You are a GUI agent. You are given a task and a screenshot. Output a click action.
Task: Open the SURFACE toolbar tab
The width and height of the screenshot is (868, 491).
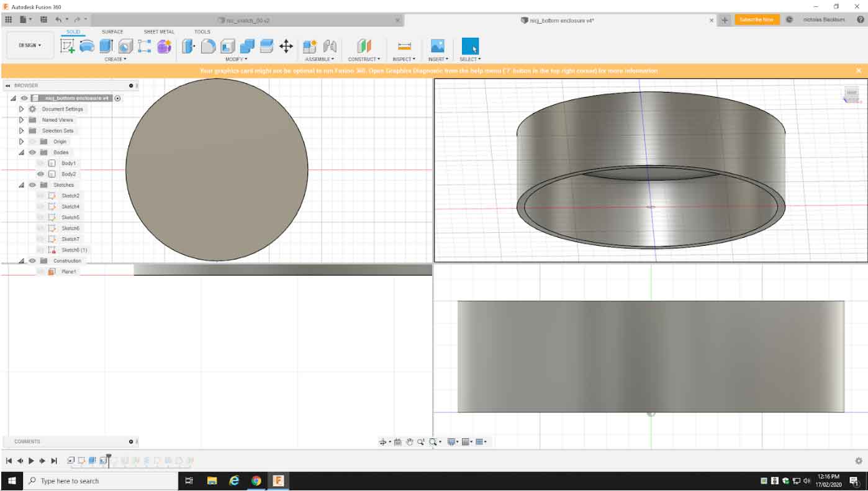click(x=112, y=32)
